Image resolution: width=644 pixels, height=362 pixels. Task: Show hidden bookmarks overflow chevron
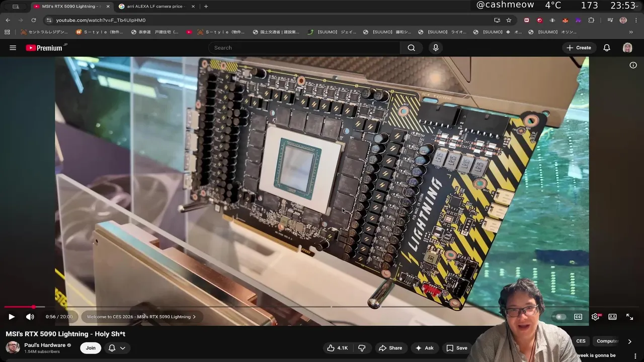631,32
